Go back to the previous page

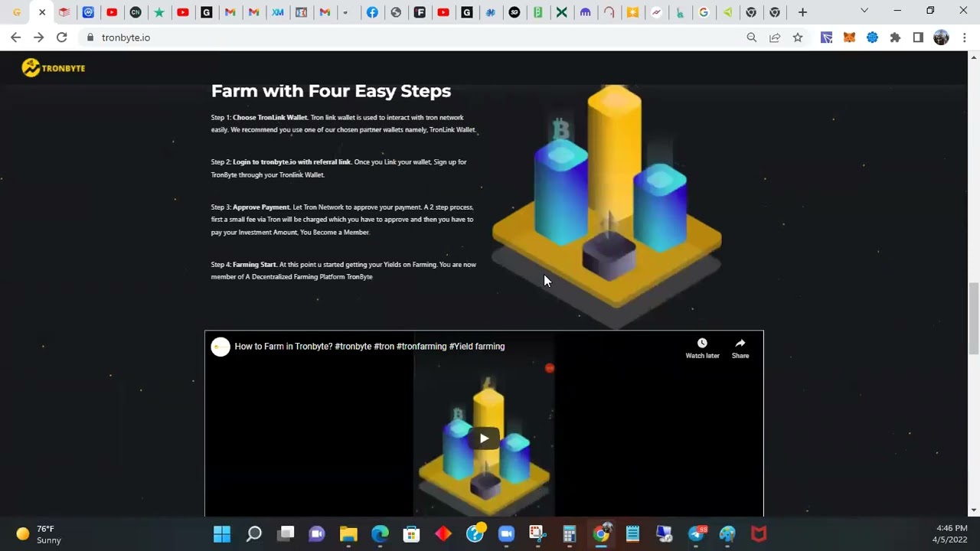click(x=15, y=37)
